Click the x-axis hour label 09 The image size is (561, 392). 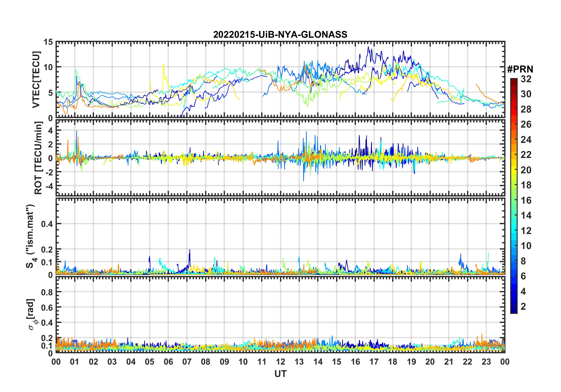tap(224, 362)
